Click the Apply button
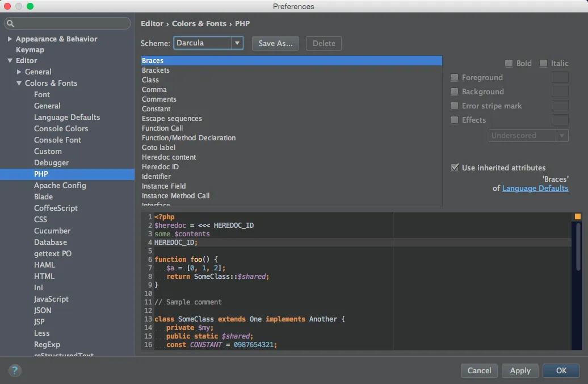The width and height of the screenshot is (588, 384). tap(520, 370)
